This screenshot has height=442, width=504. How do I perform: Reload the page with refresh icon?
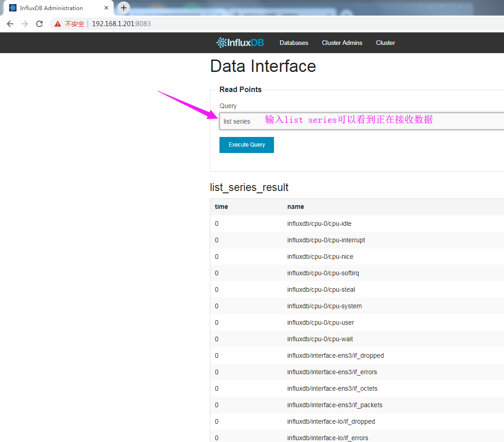(x=39, y=24)
